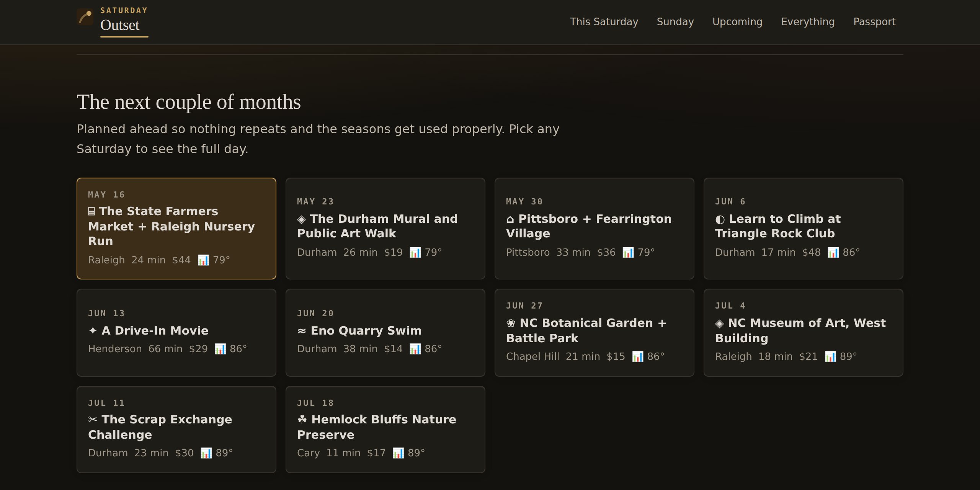Click the chart icon on Jul 4 museum card
The image size is (980, 490).
pyautogui.click(x=830, y=357)
